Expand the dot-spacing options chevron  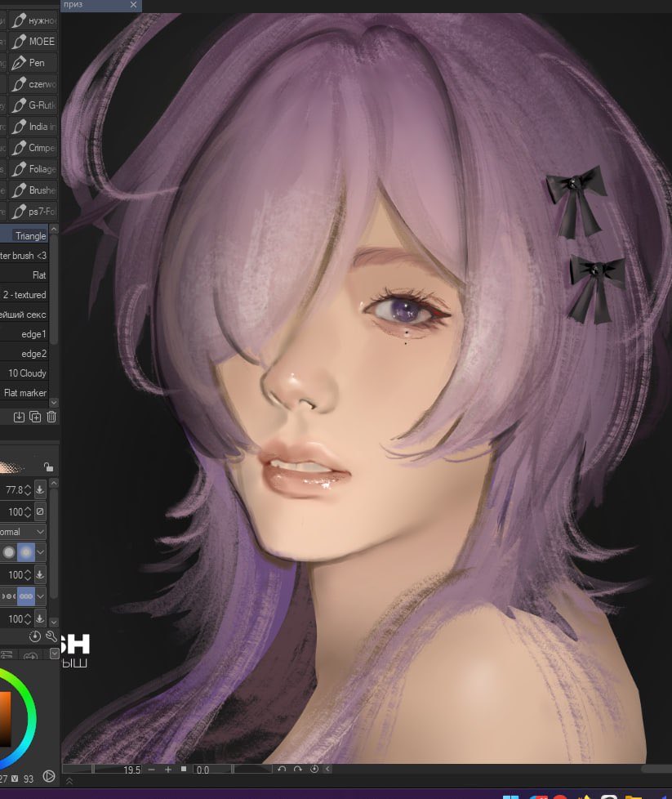click(x=40, y=596)
